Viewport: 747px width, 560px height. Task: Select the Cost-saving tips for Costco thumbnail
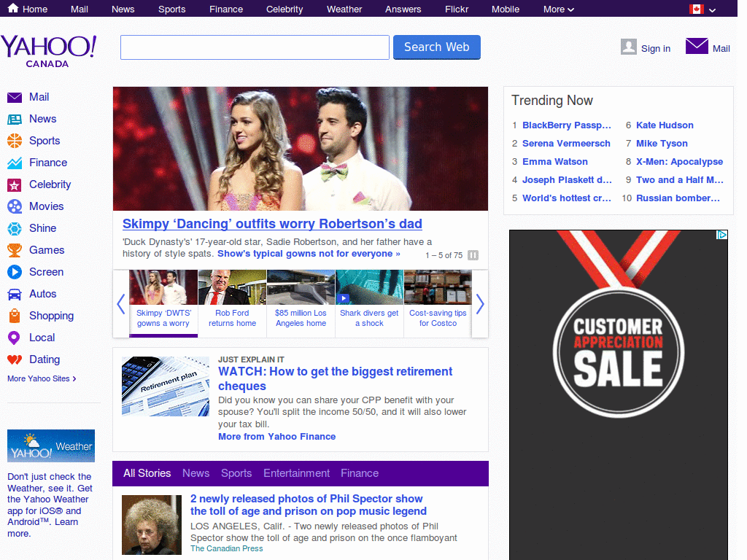438,304
